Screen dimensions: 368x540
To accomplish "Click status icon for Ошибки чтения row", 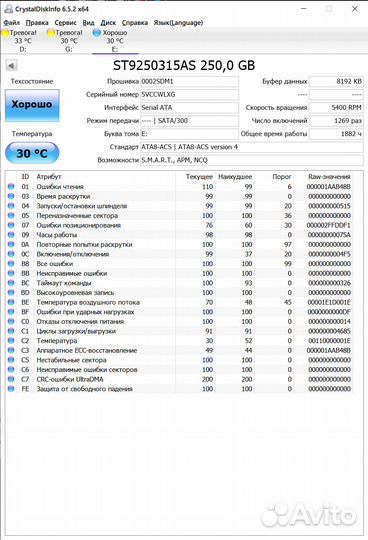I will pos(11,187).
